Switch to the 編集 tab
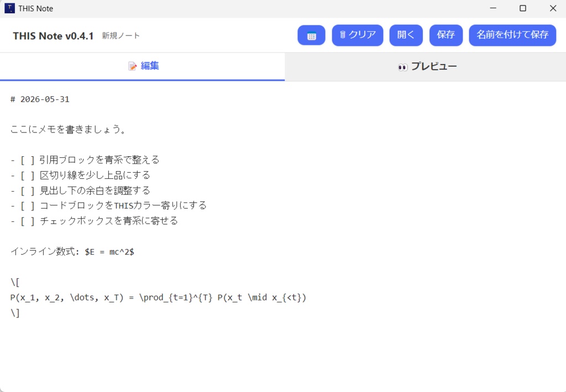Image resolution: width=566 pixels, height=392 pixels. pos(142,66)
